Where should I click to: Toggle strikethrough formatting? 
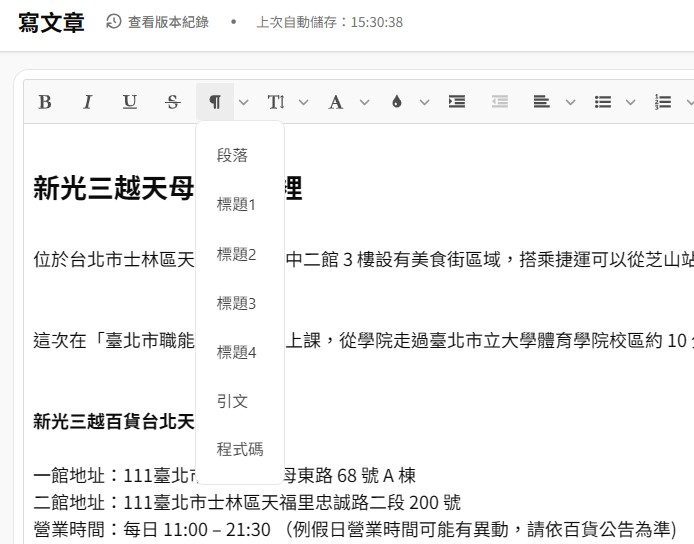point(173,102)
